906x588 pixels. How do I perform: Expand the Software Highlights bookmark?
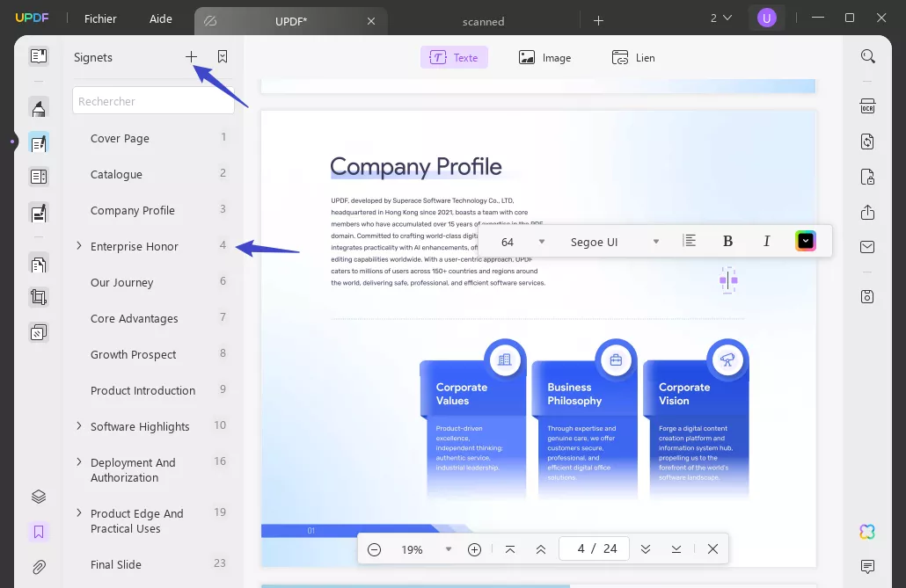[79, 426]
